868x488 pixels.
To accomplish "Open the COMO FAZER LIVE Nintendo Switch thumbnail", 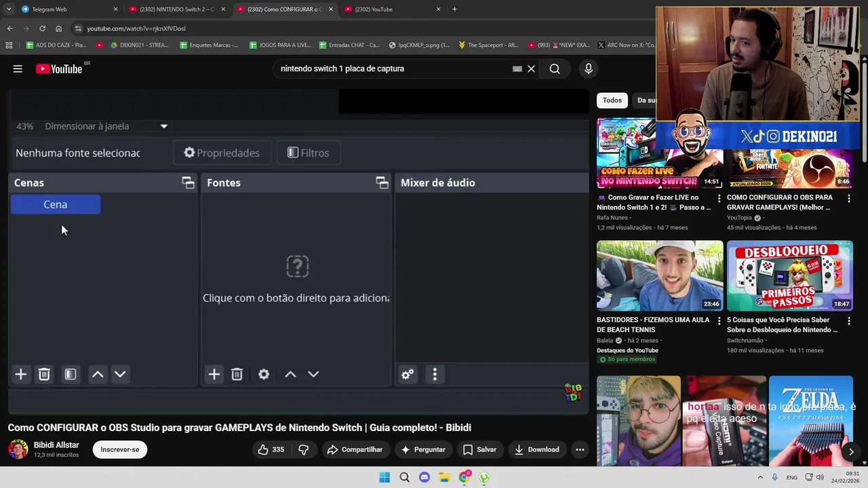I will pos(660,153).
